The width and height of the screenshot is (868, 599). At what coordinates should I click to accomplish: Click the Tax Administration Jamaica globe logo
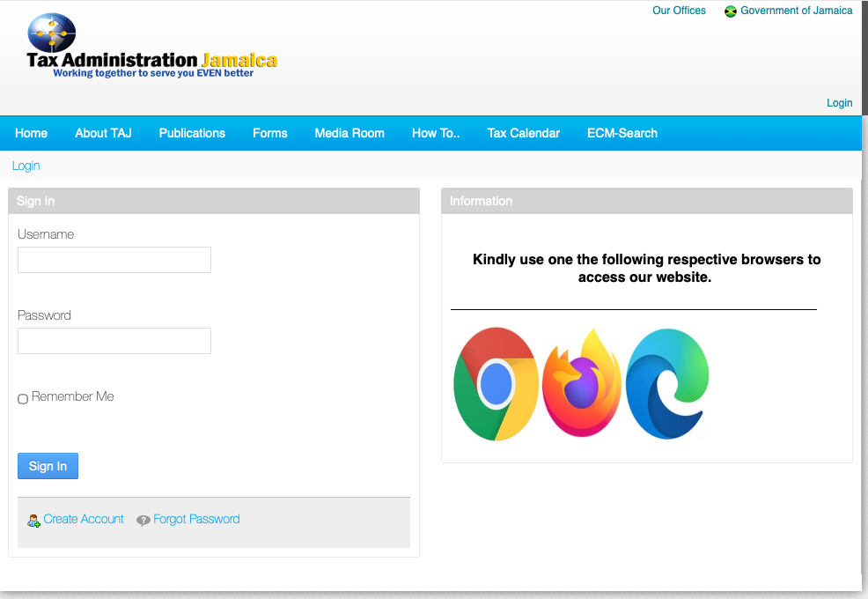pyautogui.click(x=51, y=33)
